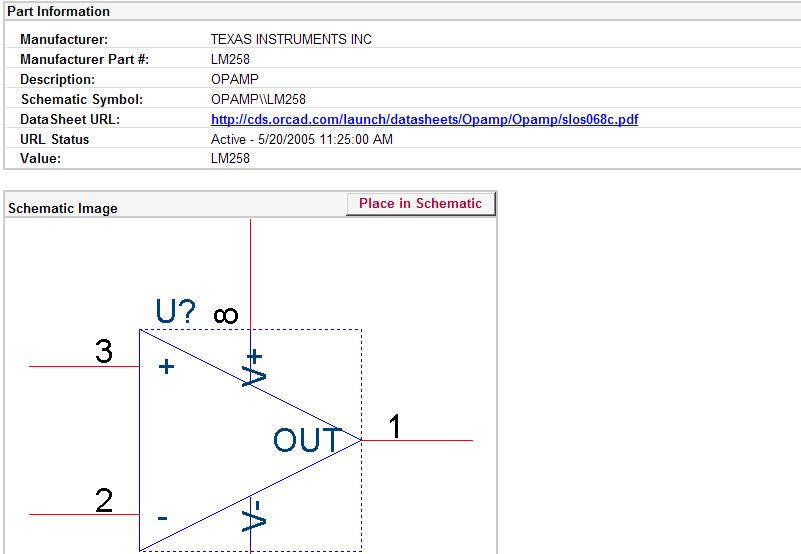Viewport: 801px width, 554px height.
Task: Click the Schematic Image panel title
Action: coord(63,208)
